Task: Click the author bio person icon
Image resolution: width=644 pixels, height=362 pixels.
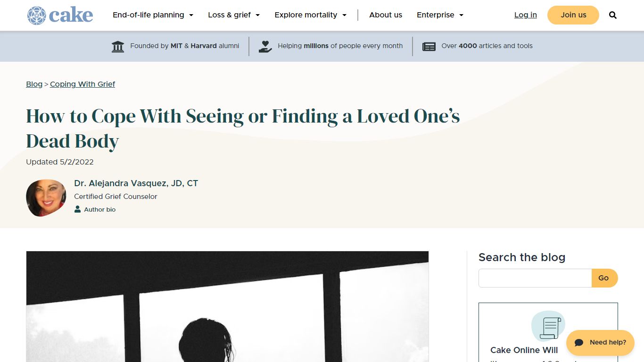Action: pyautogui.click(x=78, y=209)
